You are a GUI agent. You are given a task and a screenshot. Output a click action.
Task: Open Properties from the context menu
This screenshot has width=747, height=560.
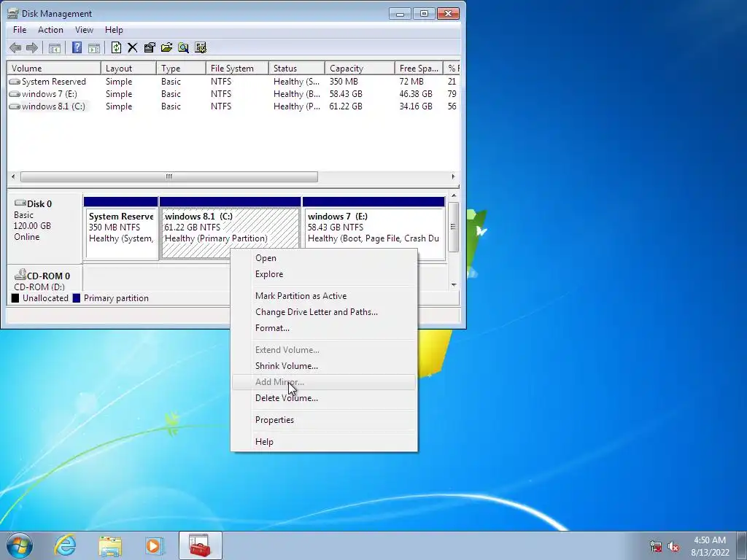(324, 420)
